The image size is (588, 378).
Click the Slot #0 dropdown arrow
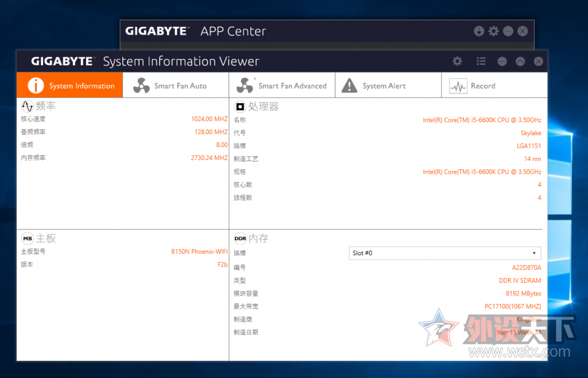(534, 254)
